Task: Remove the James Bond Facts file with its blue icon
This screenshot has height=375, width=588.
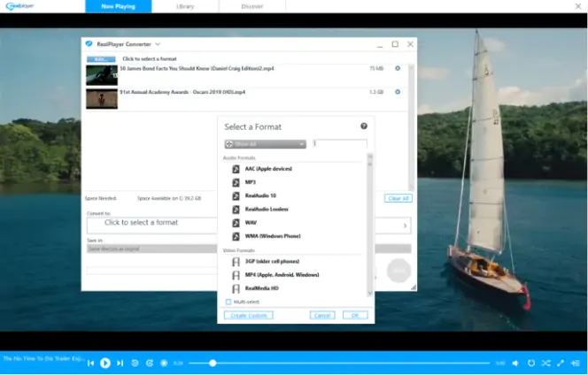Action: click(398, 69)
